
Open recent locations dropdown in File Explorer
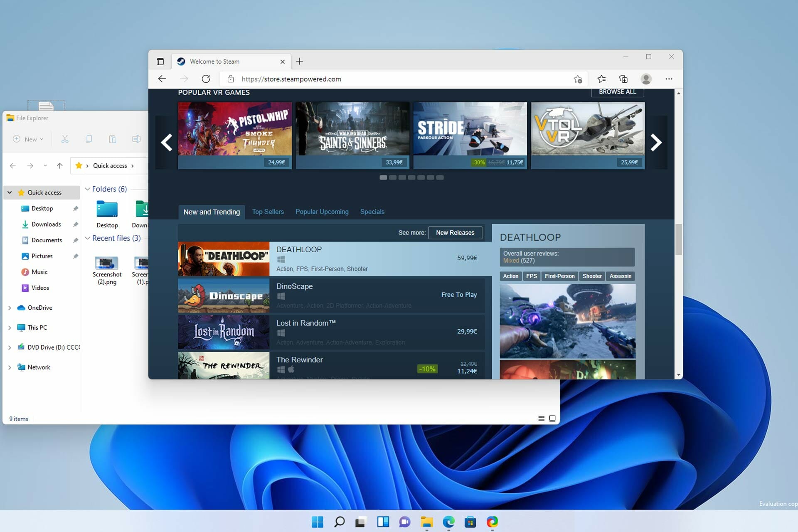[x=45, y=166]
